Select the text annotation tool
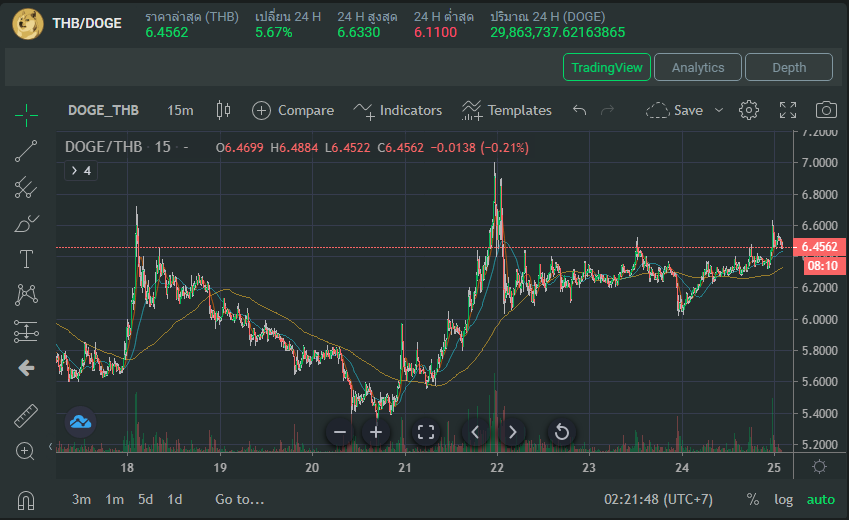 tap(26, 259)
